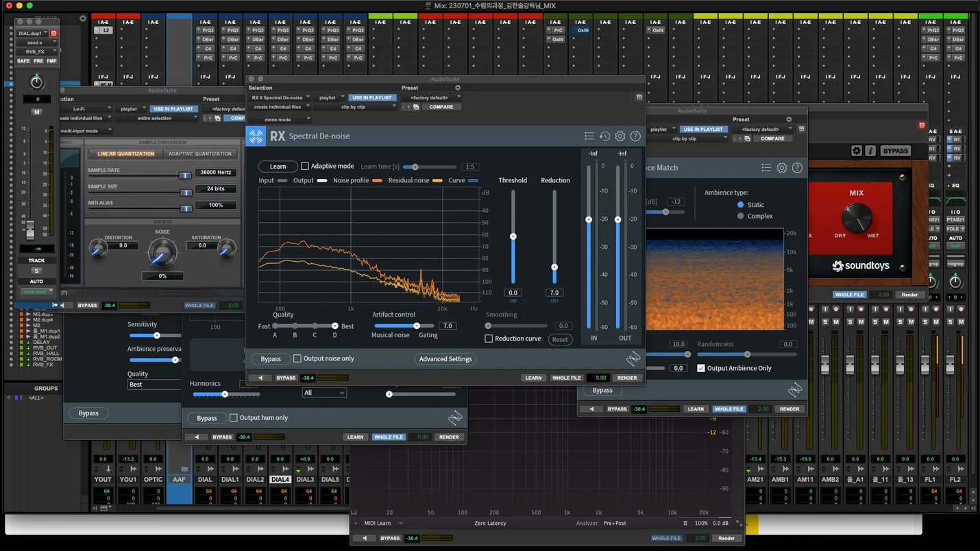Open the mono mode dropdown
Screen dimensions: 980x551
[280, 120]
